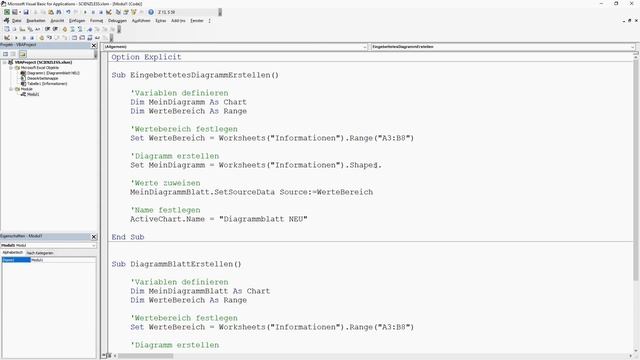Switch to the Nach Kategorien tab
This screenshot has width=640, height=360.
click(40, 253)
